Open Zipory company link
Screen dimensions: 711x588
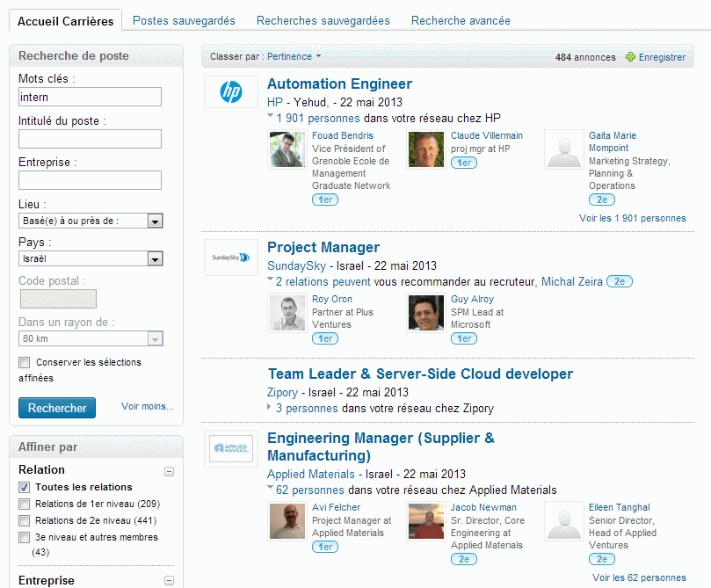(282, 392)
